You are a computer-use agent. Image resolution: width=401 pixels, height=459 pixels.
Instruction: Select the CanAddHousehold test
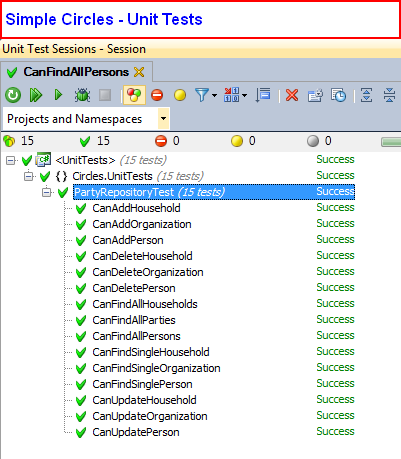136,208
